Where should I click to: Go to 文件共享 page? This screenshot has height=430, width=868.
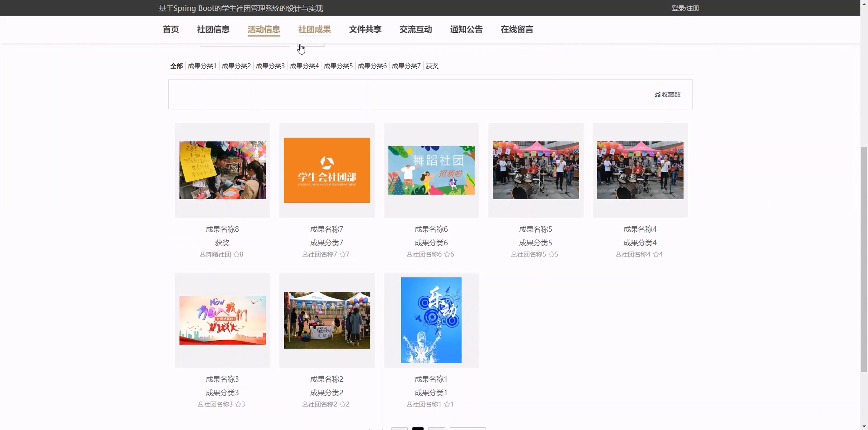click(365, 29)
